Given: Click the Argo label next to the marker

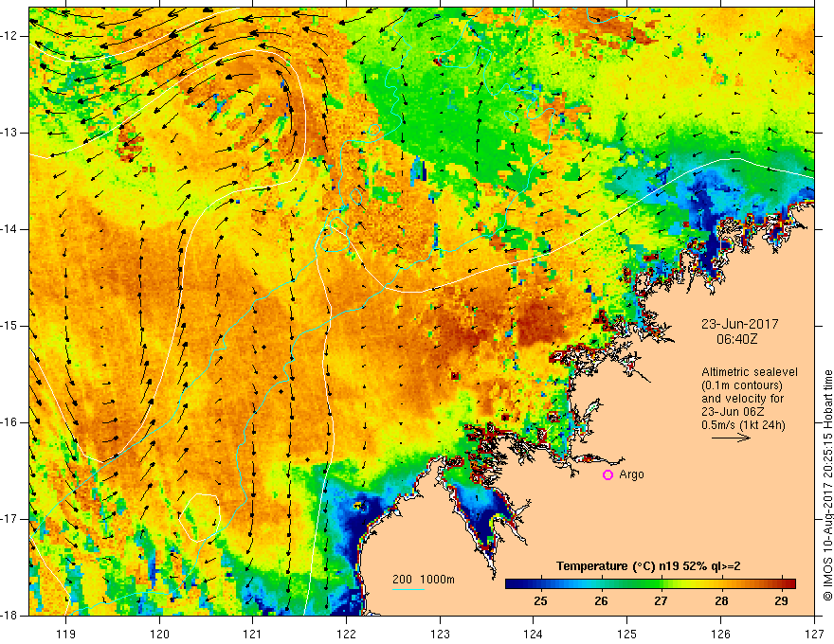Looking at the screenshot, I should [x=631, y=474].
